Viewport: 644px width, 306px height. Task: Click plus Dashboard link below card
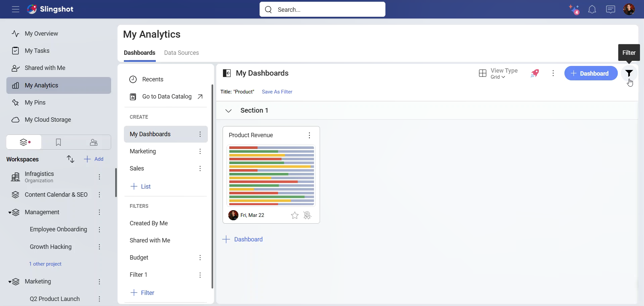coord(242,239)
